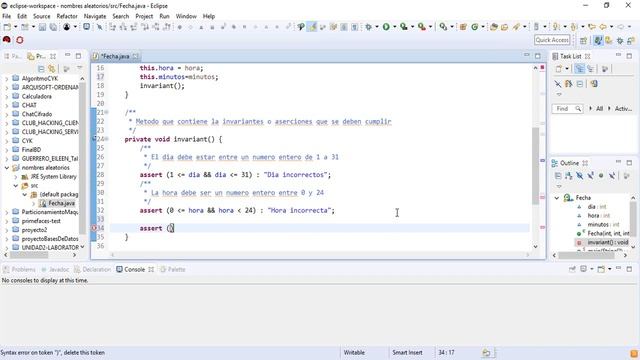Collapse All in Package Explorer
Image resolution: width=640 pixels, height=360 pixels.
pos(41,69)
